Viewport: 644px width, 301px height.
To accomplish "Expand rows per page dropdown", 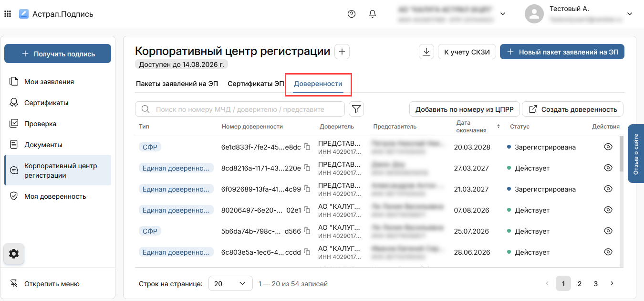I will 231,284.
